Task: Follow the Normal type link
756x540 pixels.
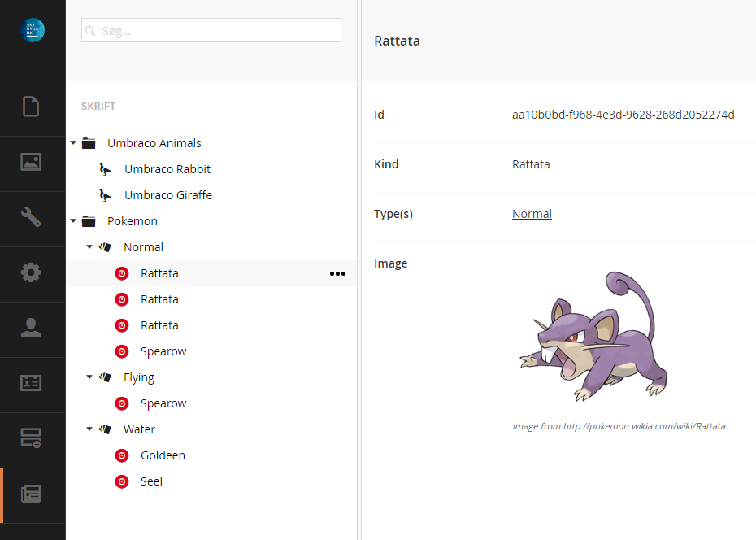Action: click(x=532, y=214)
